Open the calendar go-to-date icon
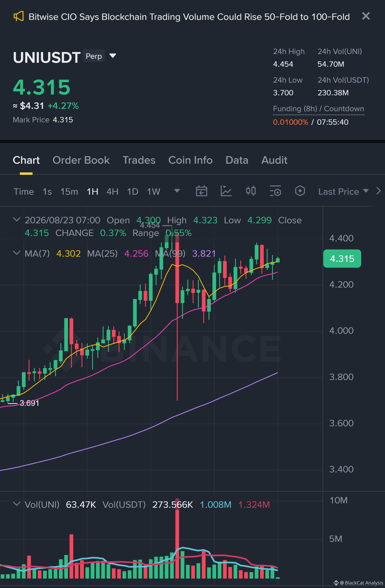Image resolution: width=385 pixels, height=588 pixels. (201, 191)
